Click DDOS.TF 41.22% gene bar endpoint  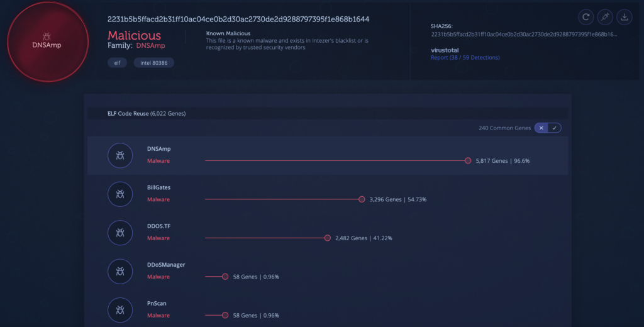pos(327,238)
